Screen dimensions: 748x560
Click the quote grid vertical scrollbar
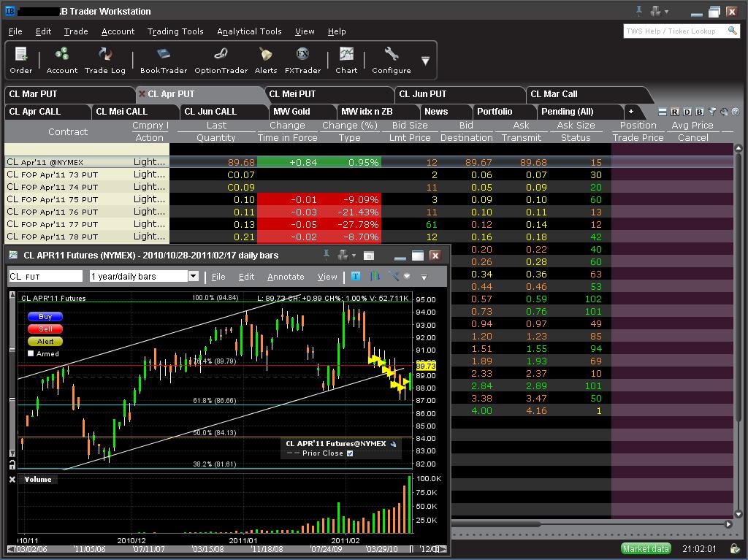(739, 331)
